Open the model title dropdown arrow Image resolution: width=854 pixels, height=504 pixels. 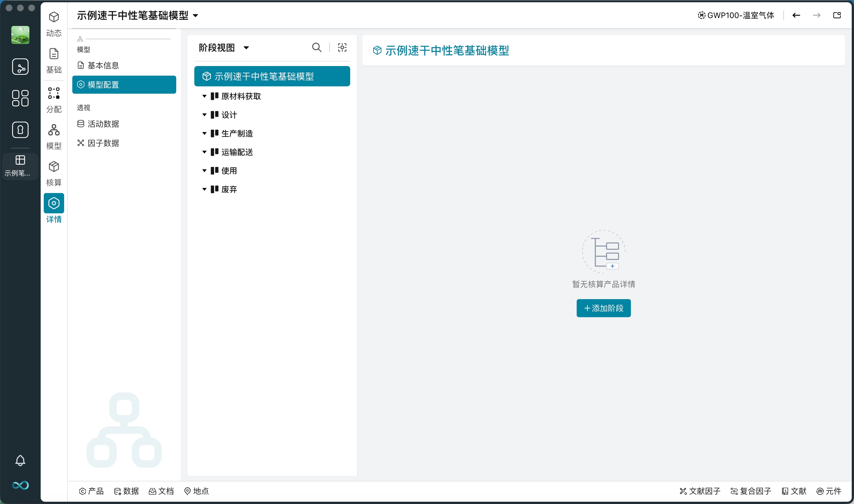195,16
